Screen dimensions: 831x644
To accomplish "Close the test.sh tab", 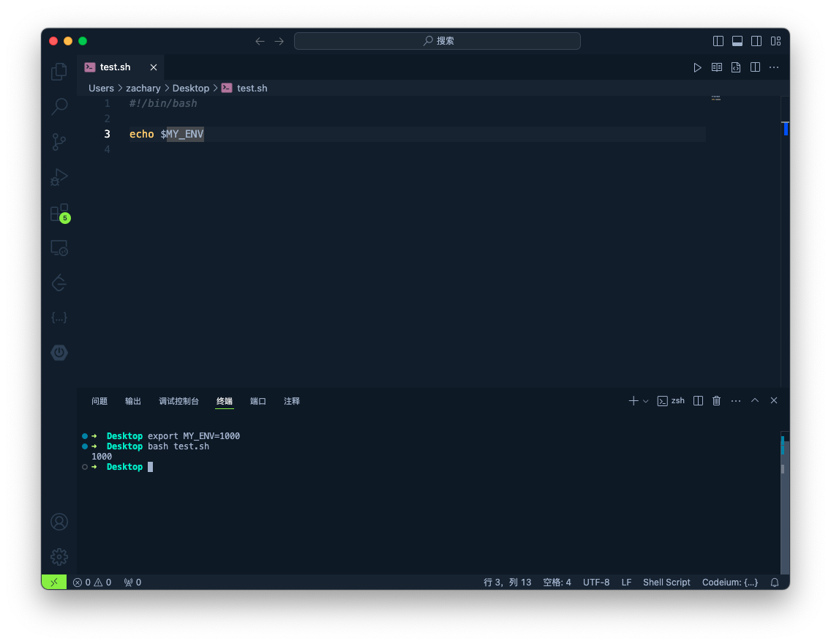I will (154, 67).
